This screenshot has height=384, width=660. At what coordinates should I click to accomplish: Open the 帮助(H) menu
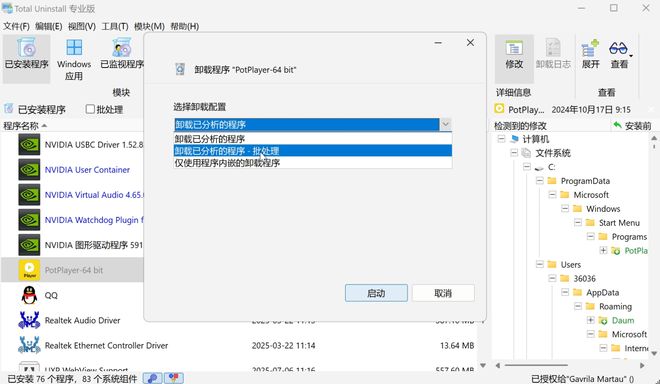coord(184,26)
